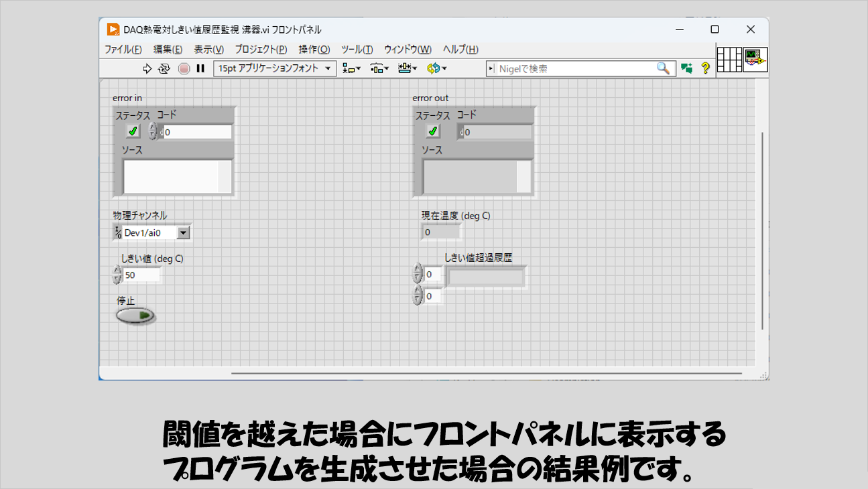Click the scroll strip inside error in ソース box
Viewport: 868px width, 489px height.
pos(225,177)
